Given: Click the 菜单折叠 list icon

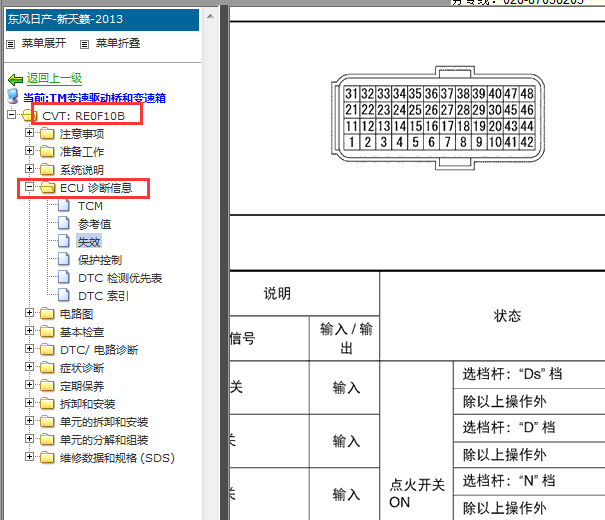Looking at the screenshot, I should click(x=84, y=44).
